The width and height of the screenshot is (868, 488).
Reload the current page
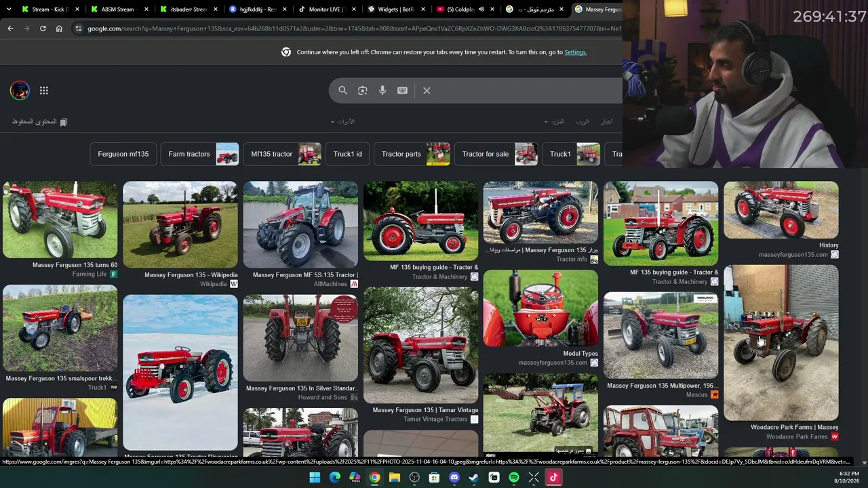click(x=43, y=28)
